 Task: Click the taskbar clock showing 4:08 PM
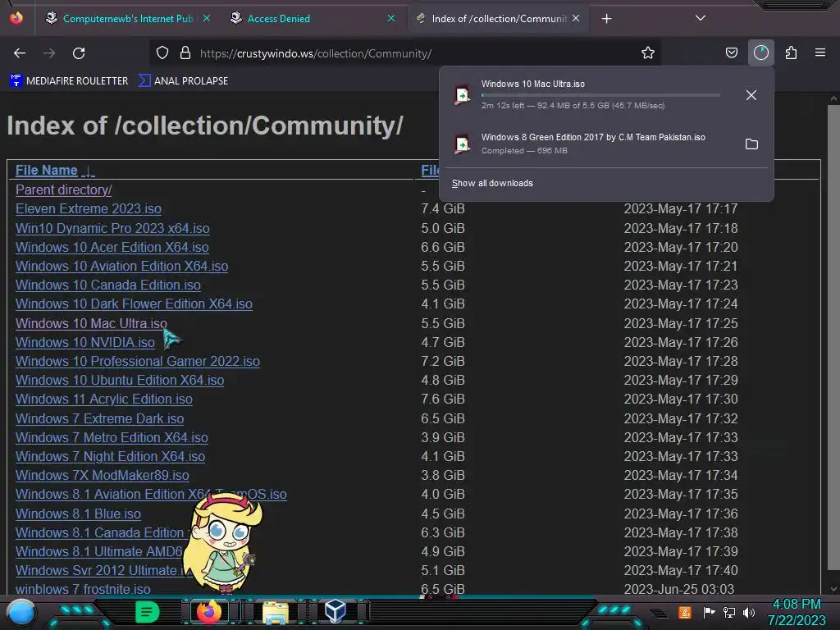click(797, 612)
